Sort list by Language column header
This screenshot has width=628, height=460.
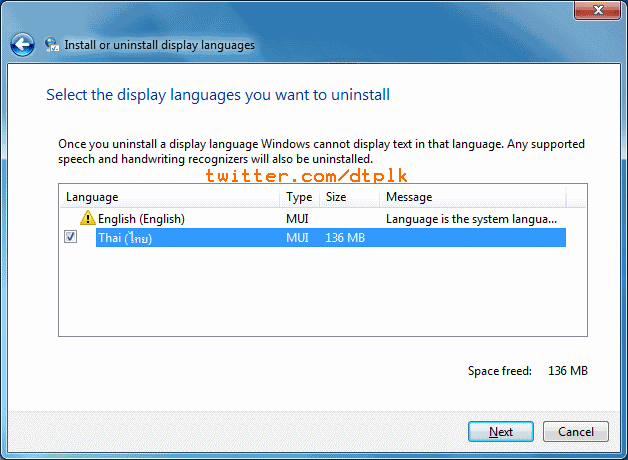[170, 197]
